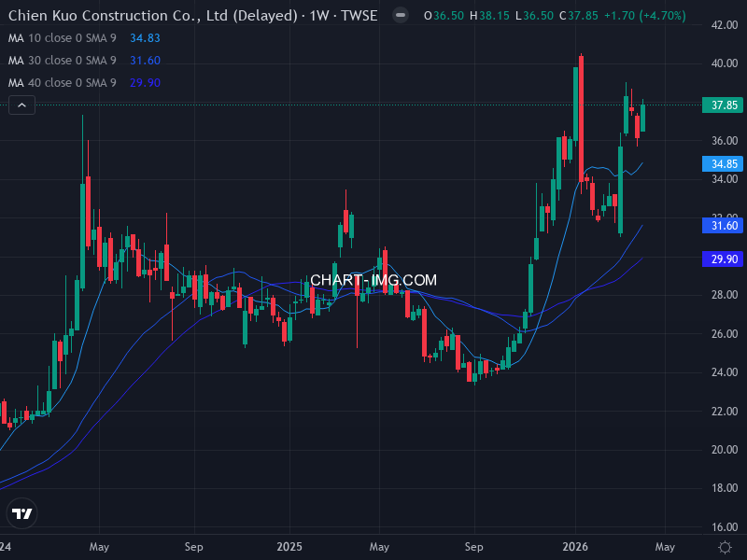Viewport: 747px width, 560px height.
Task: Click the open value O36.50 in header
Action: (x=444, y=16)
